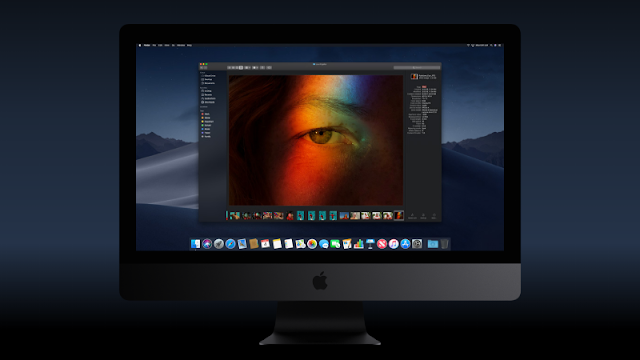Open Keynote podium icon in dock
This screenshot has height=360, width=640.
click(x=370, y=244)
